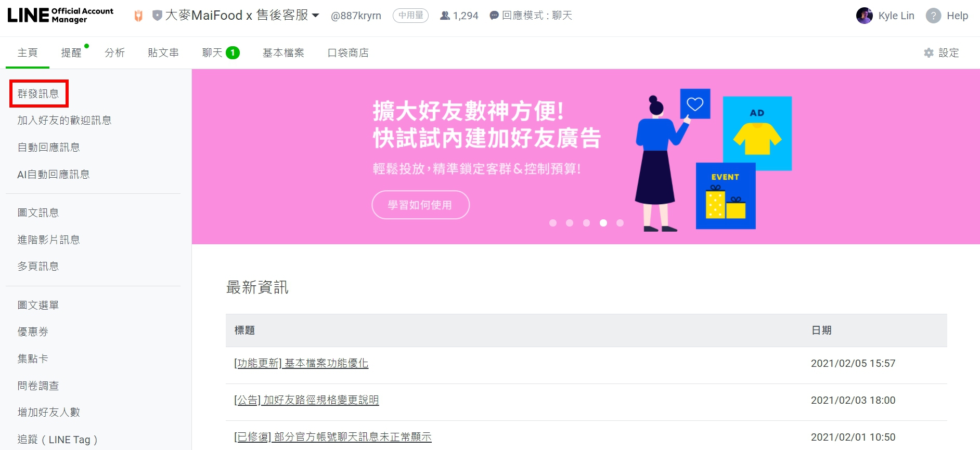Open 設定 gear icon
Image resolution: width=980 pixels, height=450 pixels.
929,52
